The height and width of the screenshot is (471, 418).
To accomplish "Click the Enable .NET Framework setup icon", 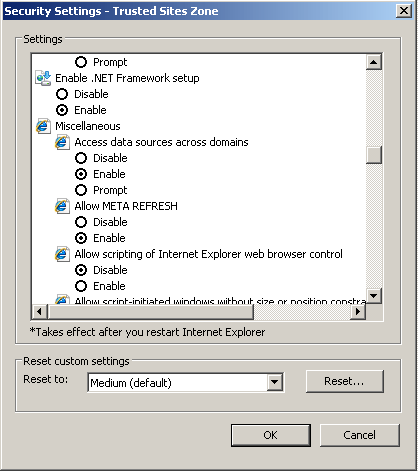I will [x=43, y=78].
